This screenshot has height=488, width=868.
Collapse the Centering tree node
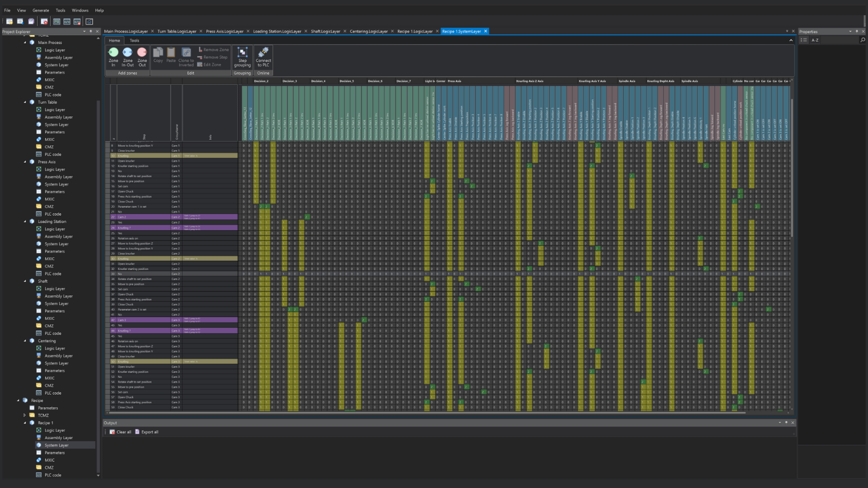coord(25,341)
